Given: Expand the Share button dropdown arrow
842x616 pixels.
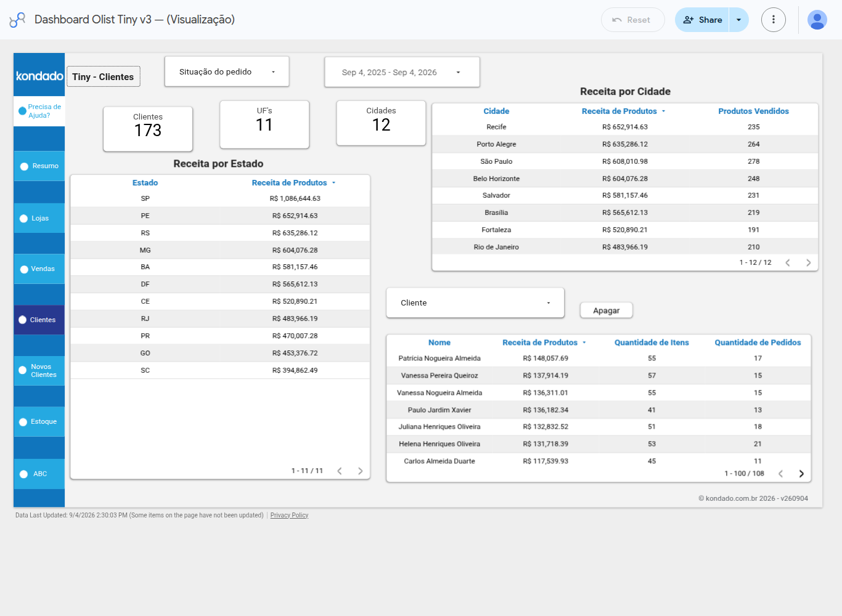Looking at the screenshot, I should click(738, 20).
